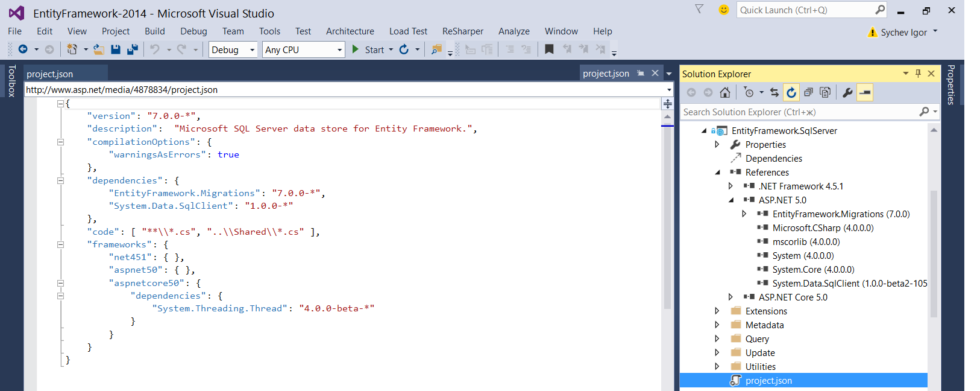This screenshot has width=980, height=391.
Task: Expand the ASP.NET Core 5.0 node
Action: (730, 297)
